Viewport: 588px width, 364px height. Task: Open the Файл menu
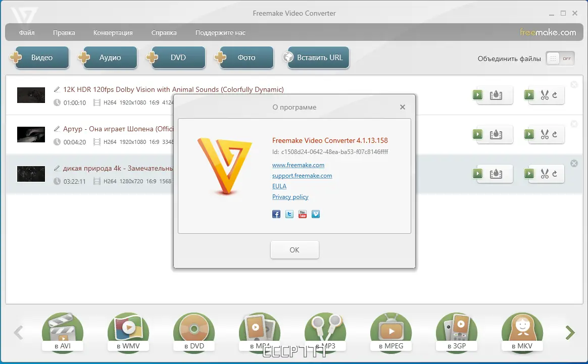[27, 33]
